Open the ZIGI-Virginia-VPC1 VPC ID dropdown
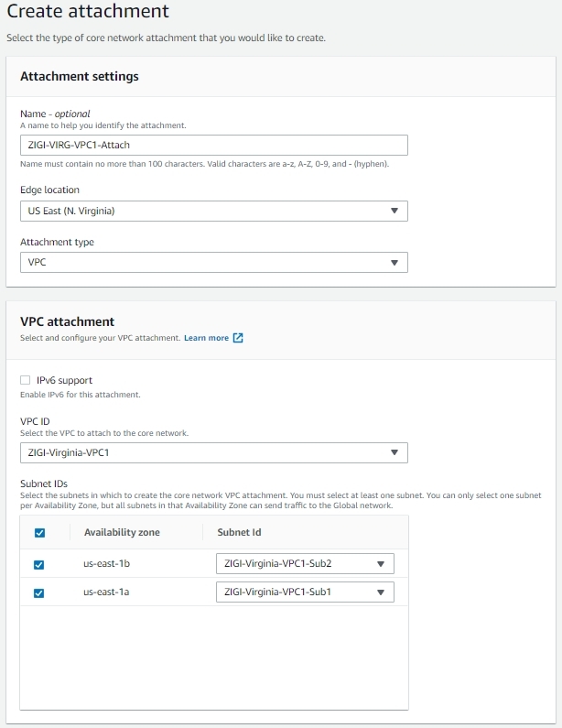562x728 pixels. pos(214,452)
